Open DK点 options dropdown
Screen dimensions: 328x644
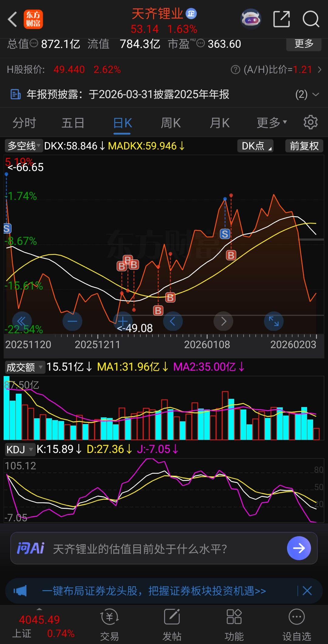click(x=255, y=146)
